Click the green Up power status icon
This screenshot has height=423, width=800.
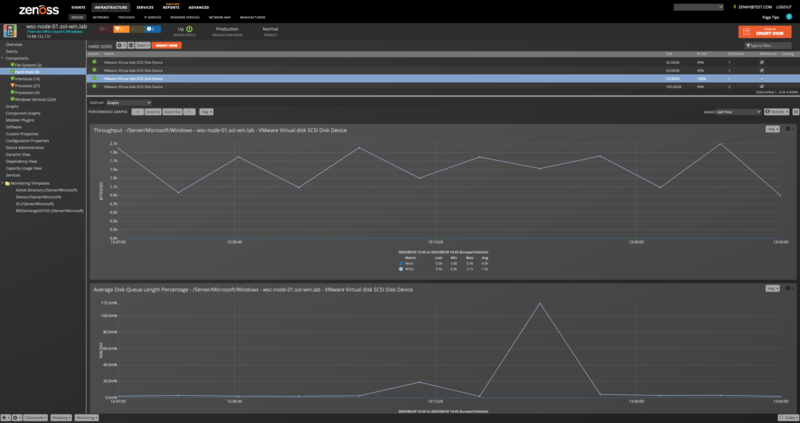(x=190, y=29)
